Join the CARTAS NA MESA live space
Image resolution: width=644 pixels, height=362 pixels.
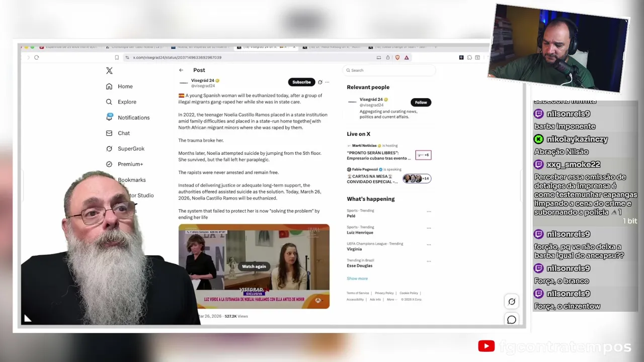pos(389,176)
